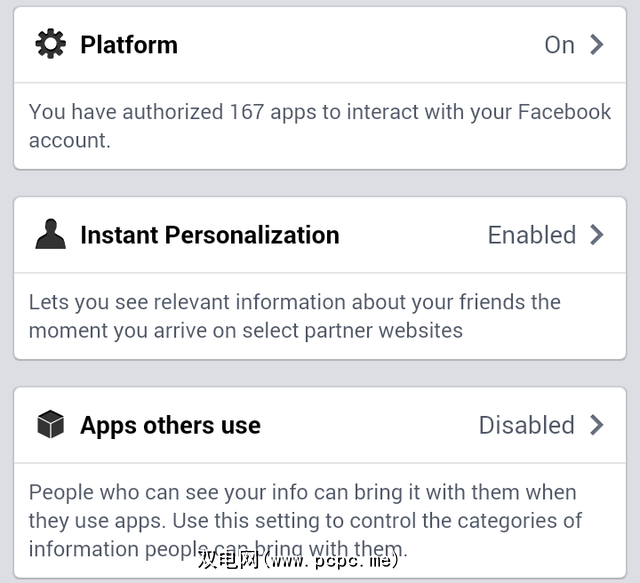This screenshot has width=640, height=583.
Task: Toggle the Platform "On" status
Action: pyautogui.click(x=559, y=45)
